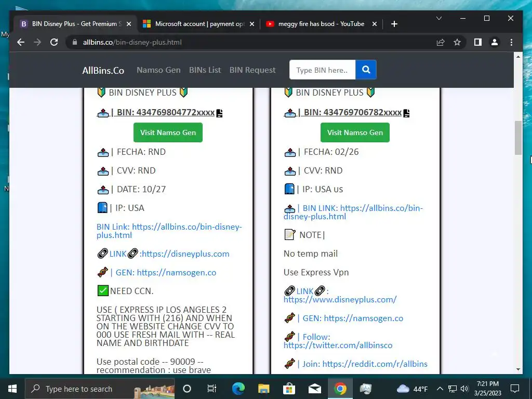
Task: Open the BIN Request nav item
Action: click(x=252, y=70)
